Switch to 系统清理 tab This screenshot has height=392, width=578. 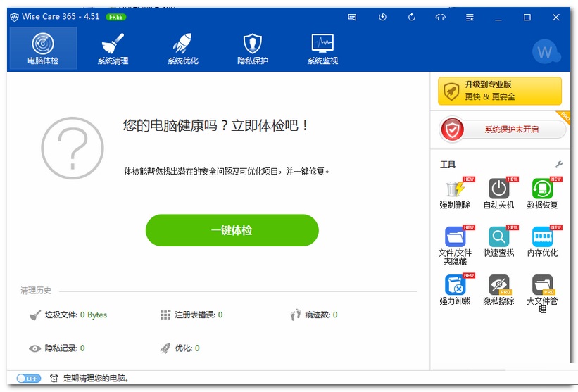pos(113,49)
